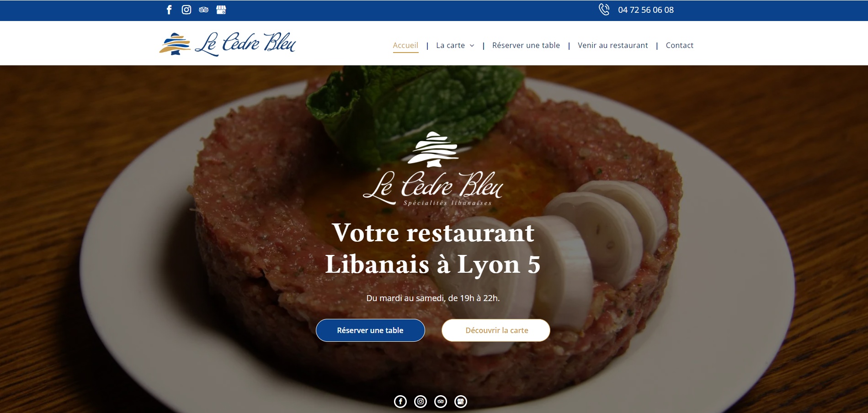Click the blue Réserver une table button
The height and width of the screenshot is (413, 868).
pos(370,330)
